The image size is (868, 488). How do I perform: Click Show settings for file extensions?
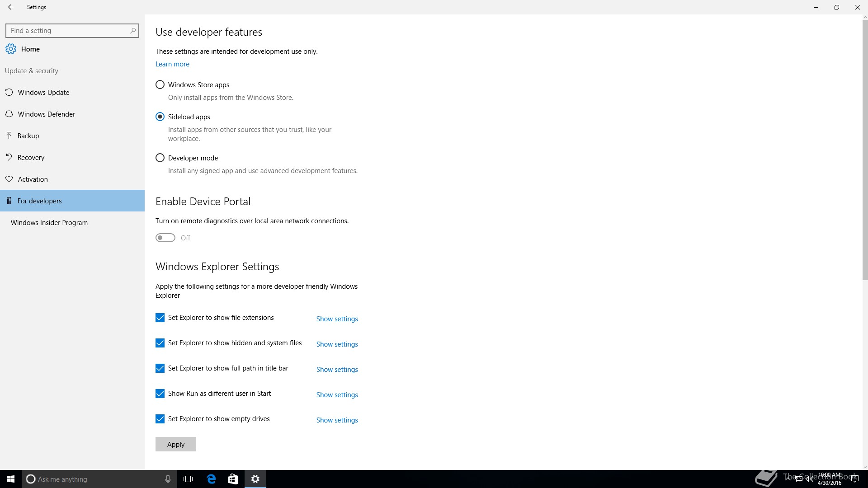pyautogui.click(x=337, y=319)
